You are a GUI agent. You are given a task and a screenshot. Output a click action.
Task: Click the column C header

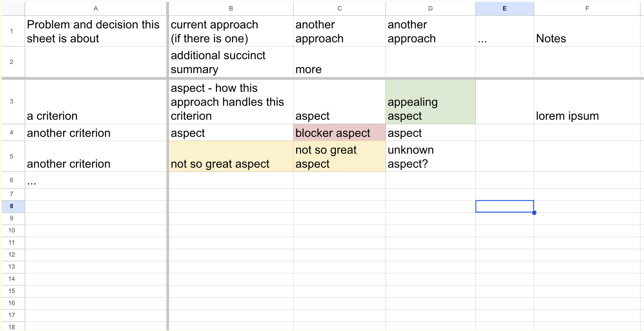(x=339, y=9)
